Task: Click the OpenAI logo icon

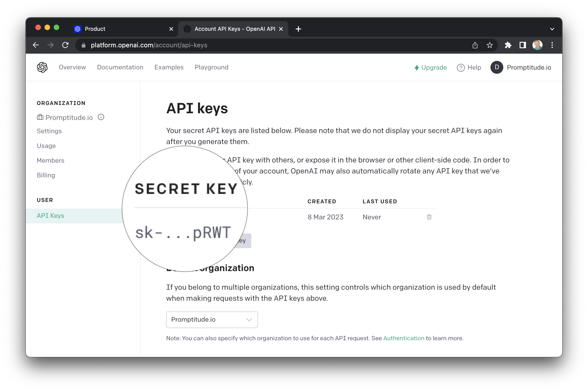Action: pos(42,67)
